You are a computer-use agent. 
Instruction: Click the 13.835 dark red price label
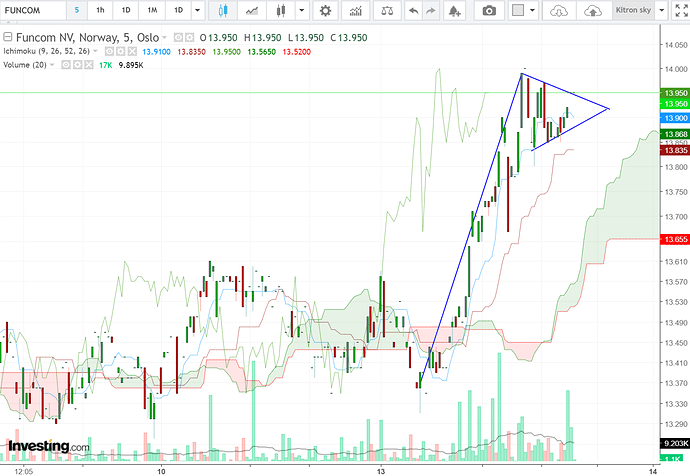point(675,150)
